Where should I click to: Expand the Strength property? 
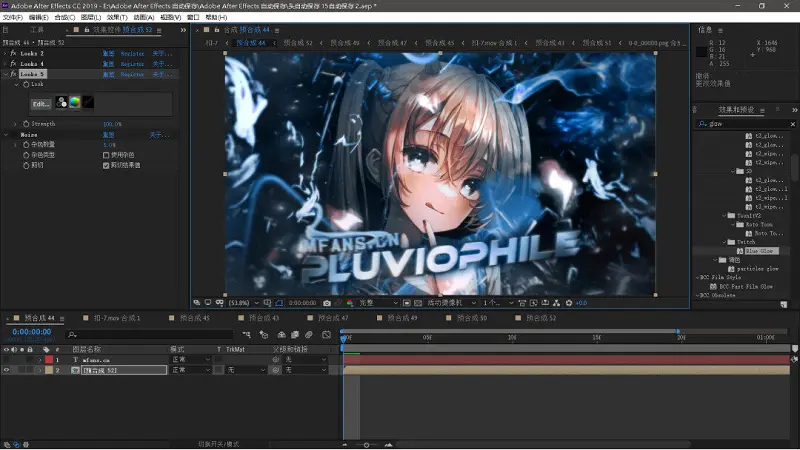tap(15, 124)
